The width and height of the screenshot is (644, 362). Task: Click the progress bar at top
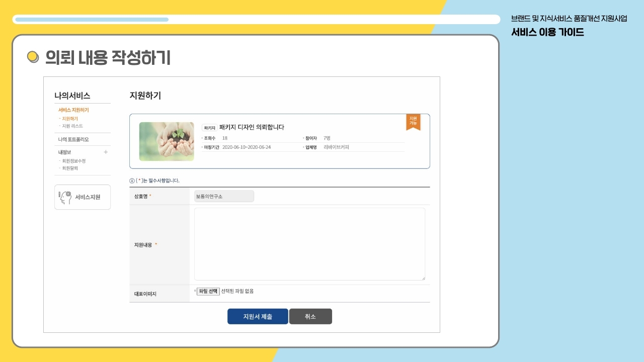[257, 20]
